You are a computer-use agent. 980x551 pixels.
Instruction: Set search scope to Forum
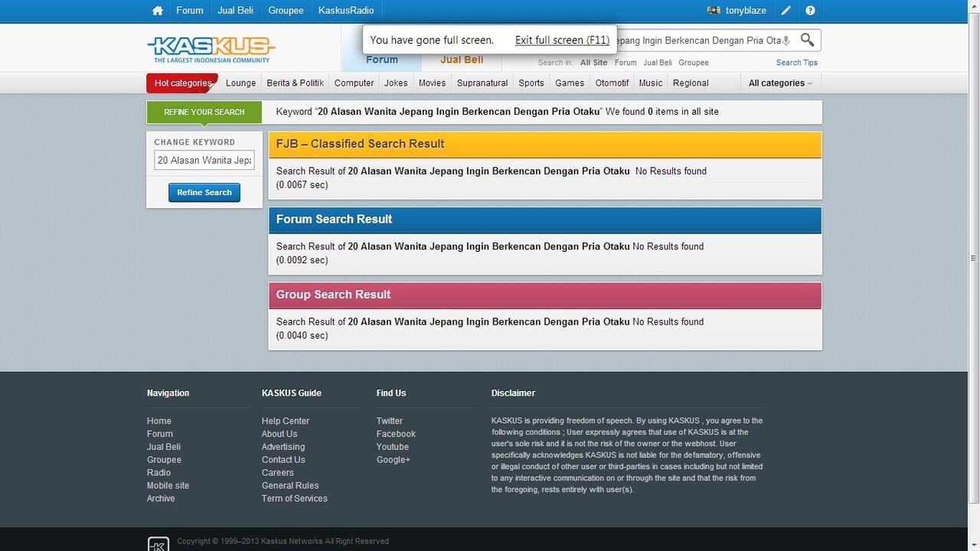[626, 63]
